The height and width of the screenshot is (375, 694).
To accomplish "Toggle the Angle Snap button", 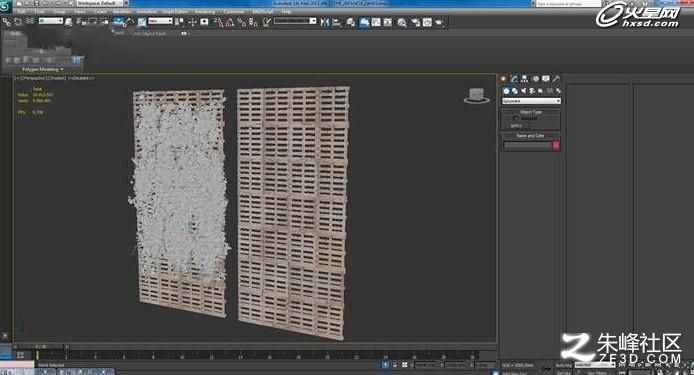I will [x=230, y=22].
